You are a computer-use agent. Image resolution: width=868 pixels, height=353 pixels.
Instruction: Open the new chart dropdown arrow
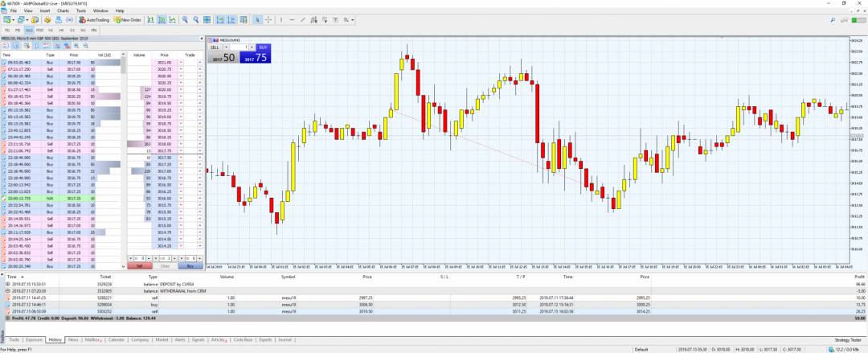pos(14,19)
